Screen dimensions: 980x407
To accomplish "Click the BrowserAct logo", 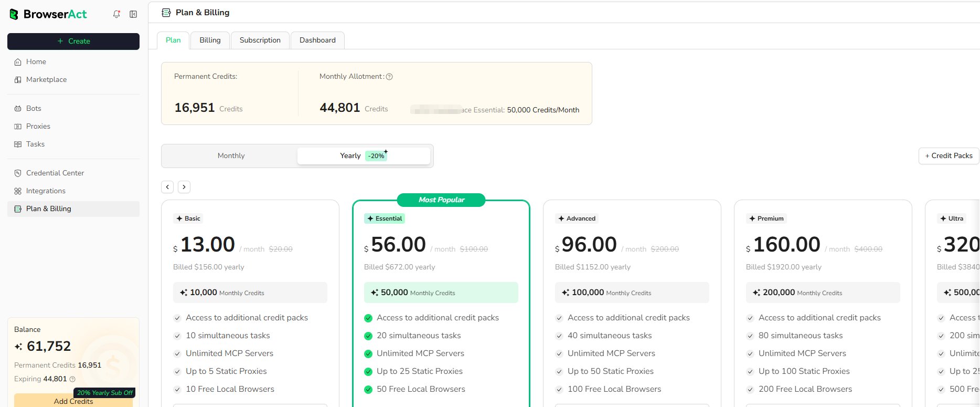I will [x=48, y=14].
